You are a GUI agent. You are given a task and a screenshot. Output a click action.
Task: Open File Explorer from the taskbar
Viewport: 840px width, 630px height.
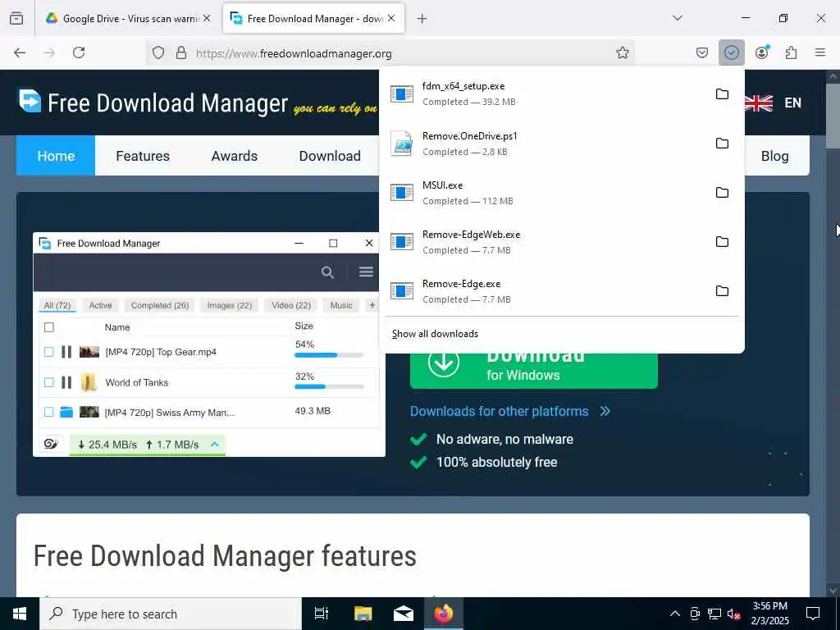click(363, 614)
